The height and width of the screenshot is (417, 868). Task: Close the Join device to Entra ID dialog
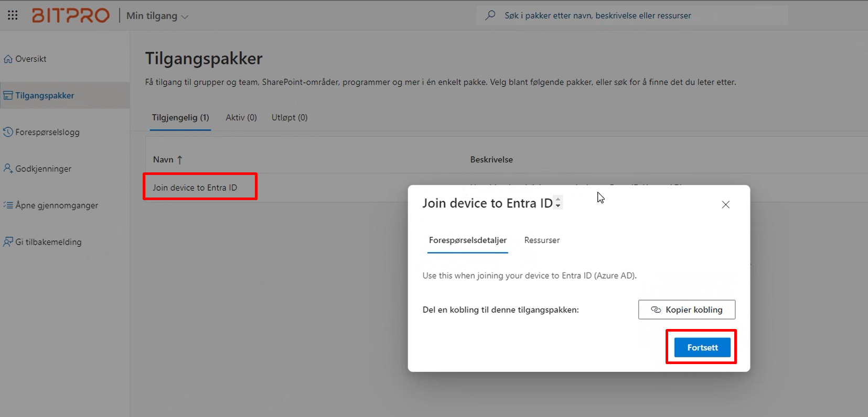[x=725, y=204]
